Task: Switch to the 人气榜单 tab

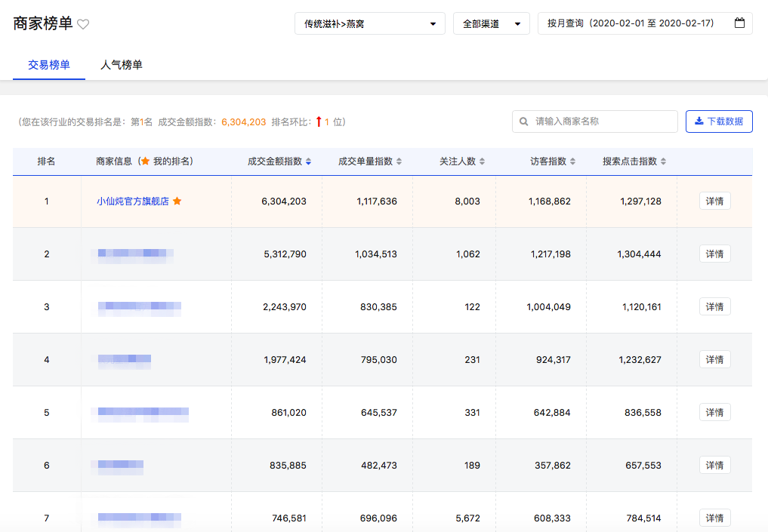Action: 122,65
